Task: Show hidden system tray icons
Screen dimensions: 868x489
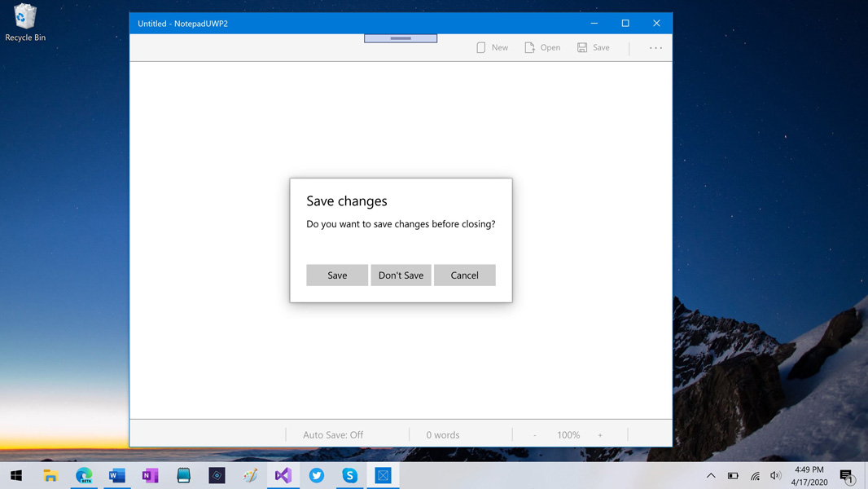Action: pos(711,475)
